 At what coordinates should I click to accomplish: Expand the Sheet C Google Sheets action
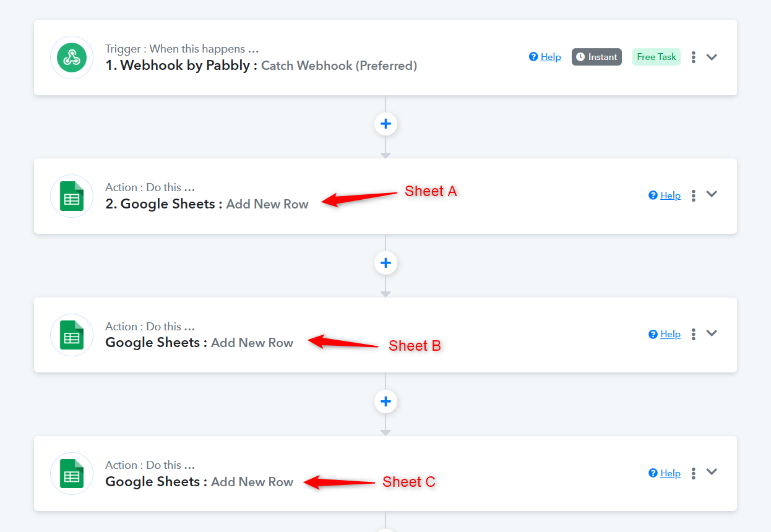point(712,472)
